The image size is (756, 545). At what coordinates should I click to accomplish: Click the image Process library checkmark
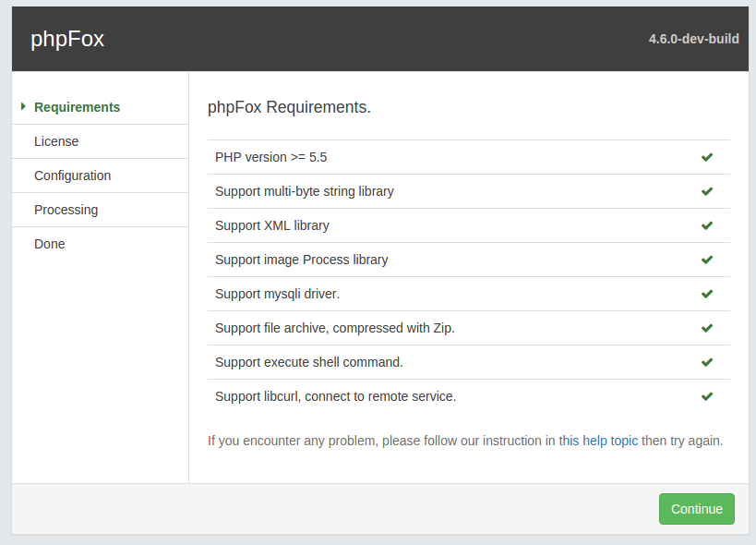(707, 260)
